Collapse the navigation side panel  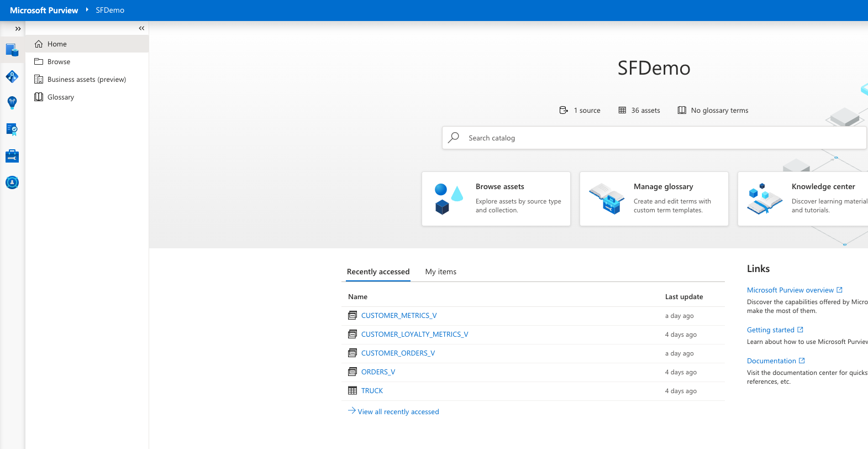pos(141,28)
